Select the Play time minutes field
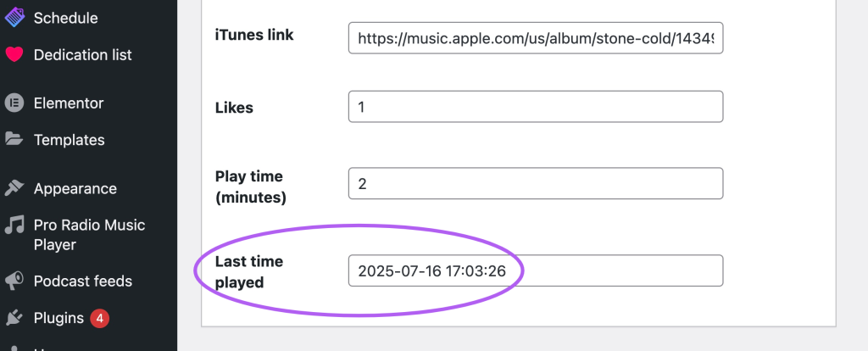 (535, 183)
